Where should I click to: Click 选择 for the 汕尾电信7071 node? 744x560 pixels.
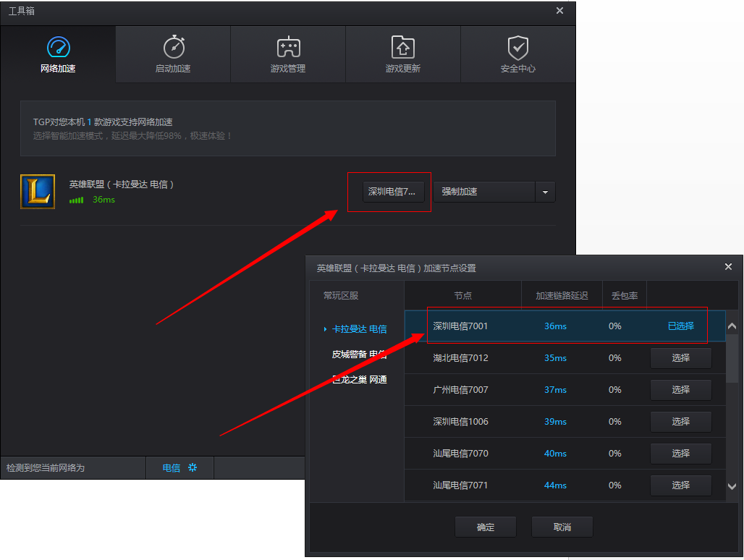tap(681, 485)
